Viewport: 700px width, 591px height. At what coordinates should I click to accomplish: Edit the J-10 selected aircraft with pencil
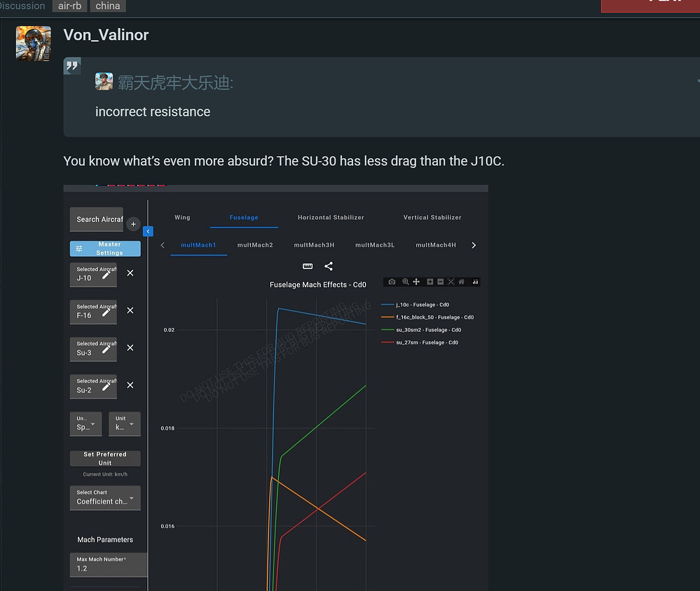click(x=106, y=274)
